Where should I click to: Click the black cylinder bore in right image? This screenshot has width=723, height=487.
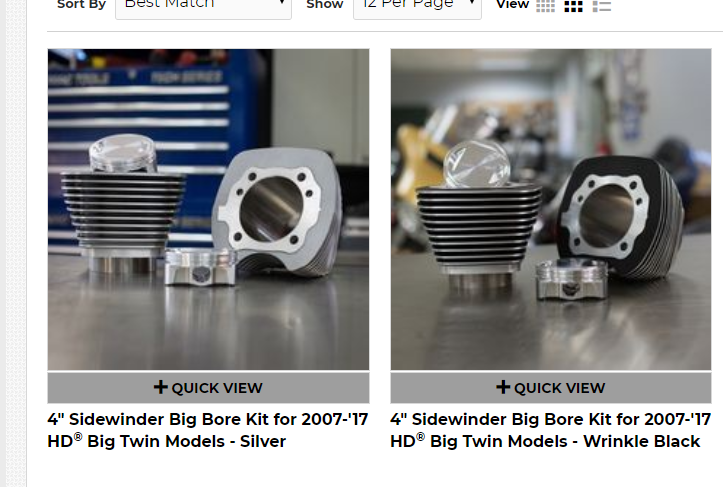(607, 216)
